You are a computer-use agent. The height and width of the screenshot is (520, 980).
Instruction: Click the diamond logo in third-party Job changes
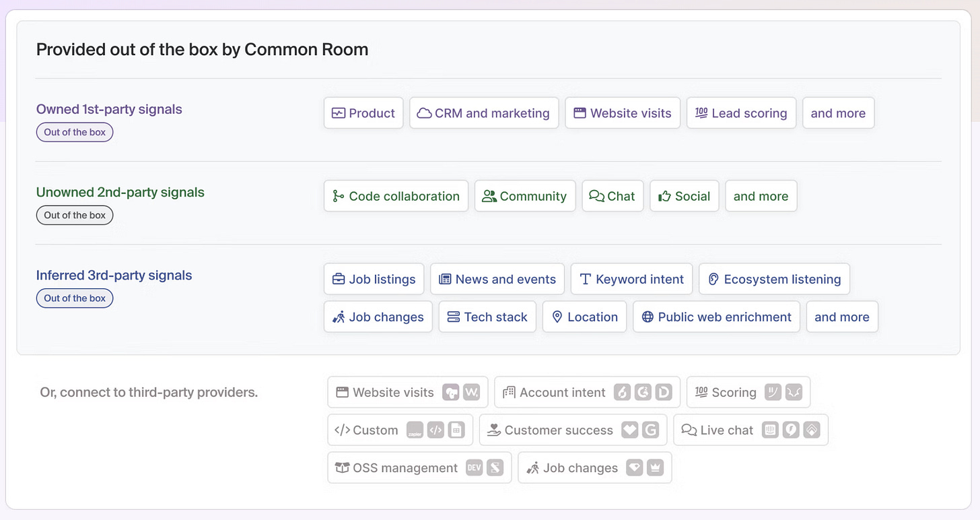tap(635, 467)
